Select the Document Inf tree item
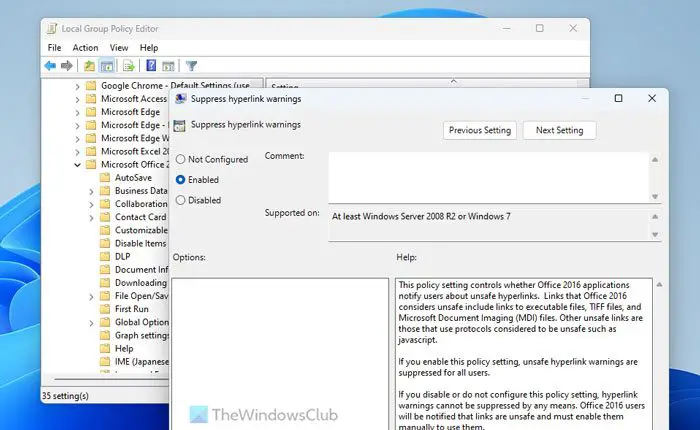Screen dimensions: 700x430 (142, 270)
